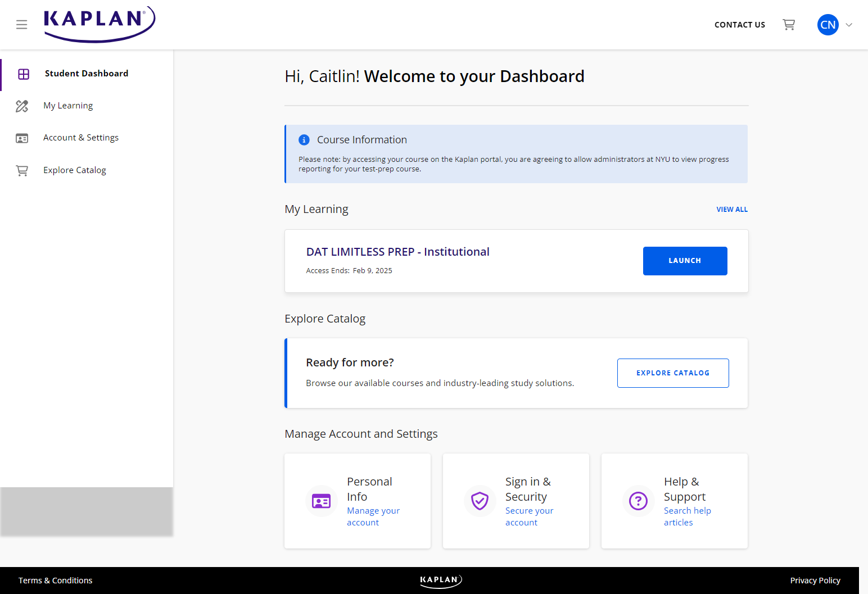Open Account & Settings in sidebar

coord(81,138)
